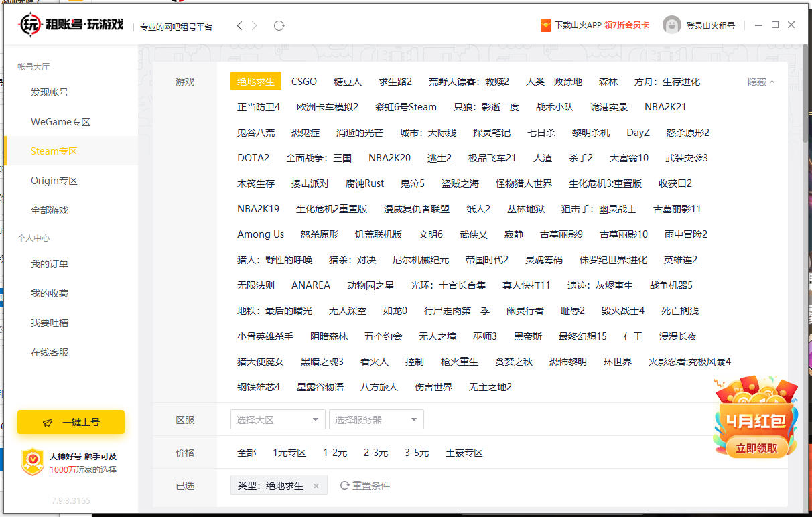Go forward with the right arrow icon
The height and width of the screenshot is (517, 812).
pyautogui.click(x=255, y=25)
